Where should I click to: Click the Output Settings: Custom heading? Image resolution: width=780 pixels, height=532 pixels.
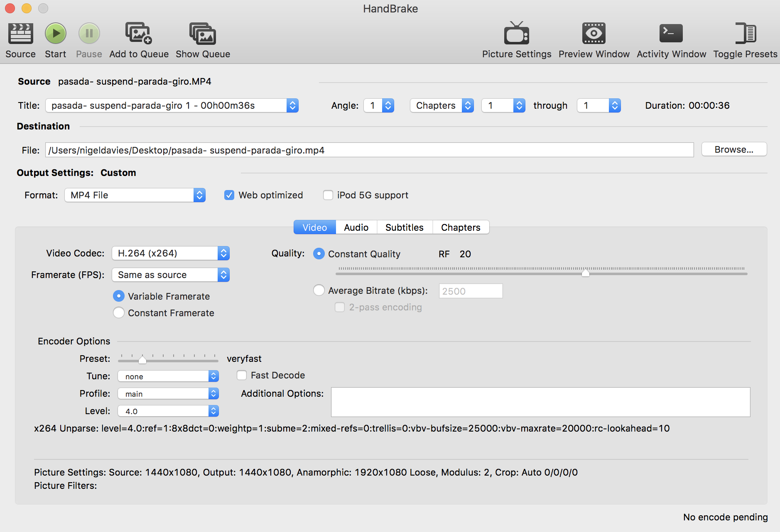pyautogui.click(x=76, y=173)
